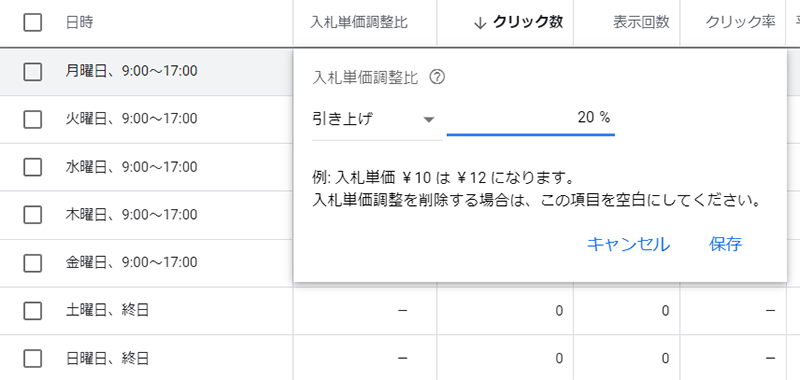Open the 引き上げ dropdown
800x380 pixels.
point(377,120)
